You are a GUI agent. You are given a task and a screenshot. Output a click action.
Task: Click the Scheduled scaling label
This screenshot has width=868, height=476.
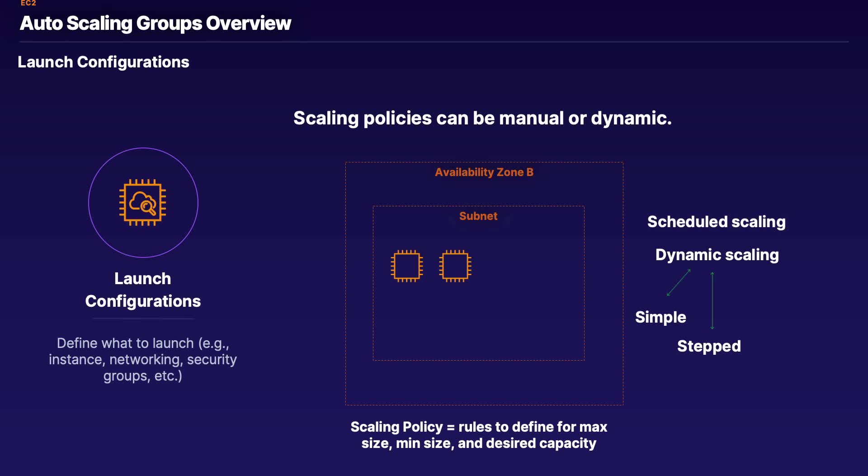coord(716,222)
